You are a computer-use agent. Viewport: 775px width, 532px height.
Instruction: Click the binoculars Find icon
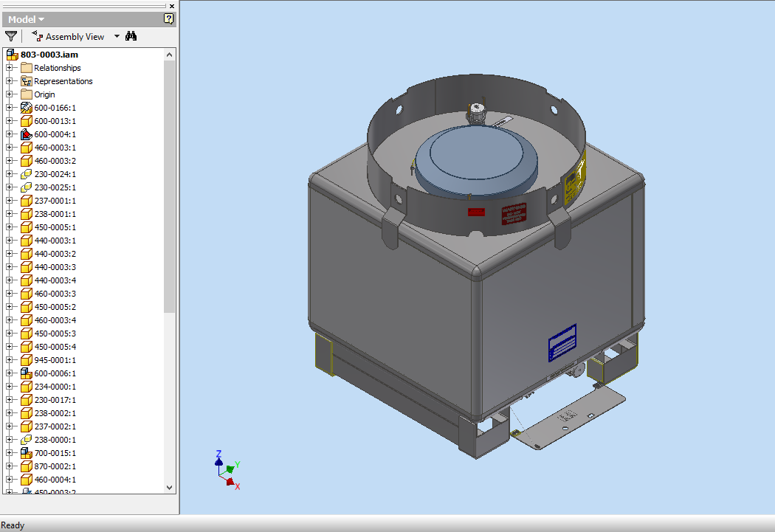tap(131, 35)
